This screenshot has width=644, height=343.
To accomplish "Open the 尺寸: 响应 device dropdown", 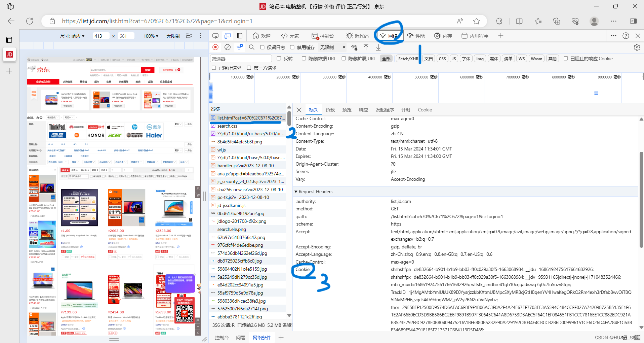I will click(x=72, y=36).
